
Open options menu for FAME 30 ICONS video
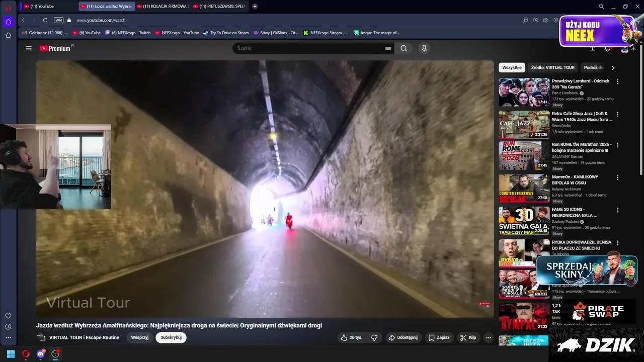[618, 210]
